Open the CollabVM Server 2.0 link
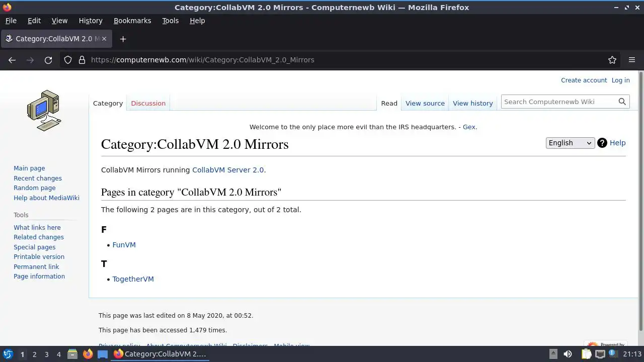 pyautogui.click(x=228, y=170)
